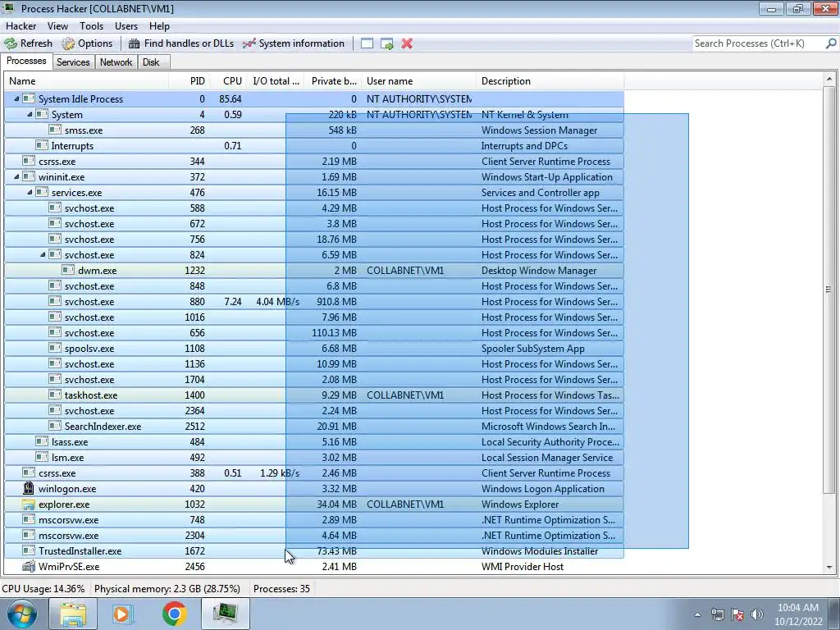Open the View menu
Viewport: 840px width, 630px height.
coord(57,25)
